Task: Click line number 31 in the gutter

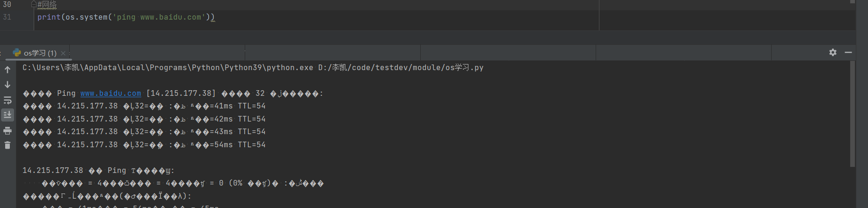Action: tap(7, 17)
